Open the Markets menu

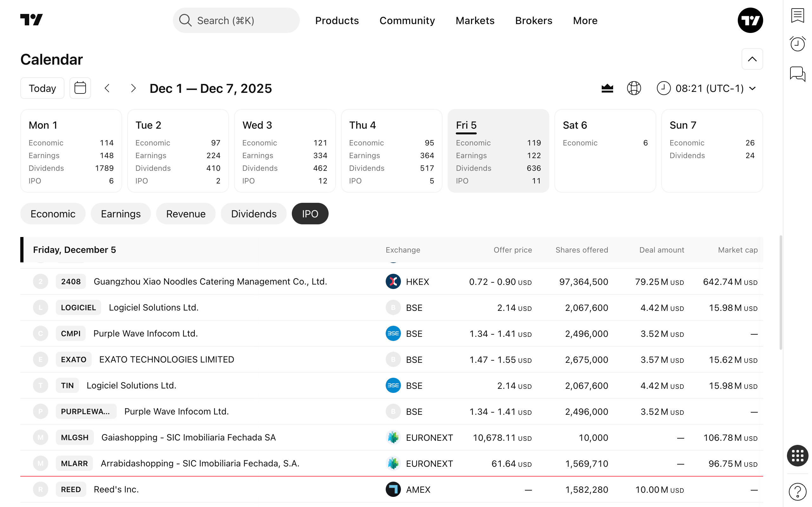tap(475, 21)
